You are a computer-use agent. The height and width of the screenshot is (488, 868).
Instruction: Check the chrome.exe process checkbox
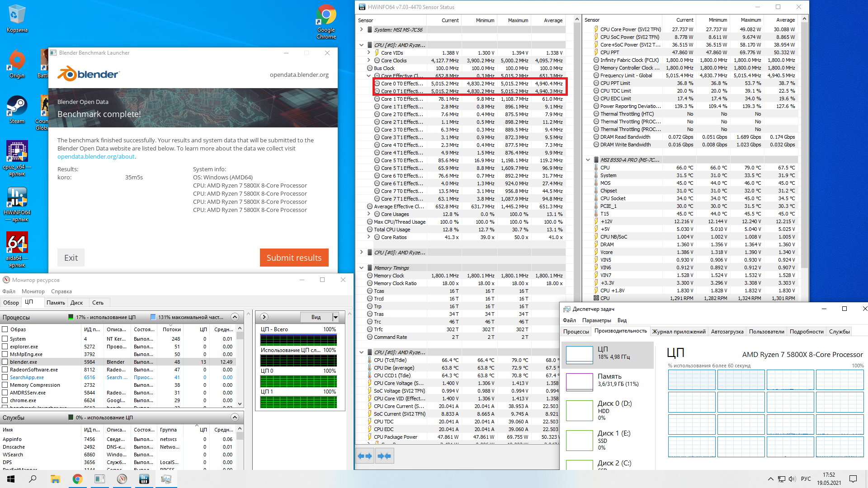coord(5,400)
